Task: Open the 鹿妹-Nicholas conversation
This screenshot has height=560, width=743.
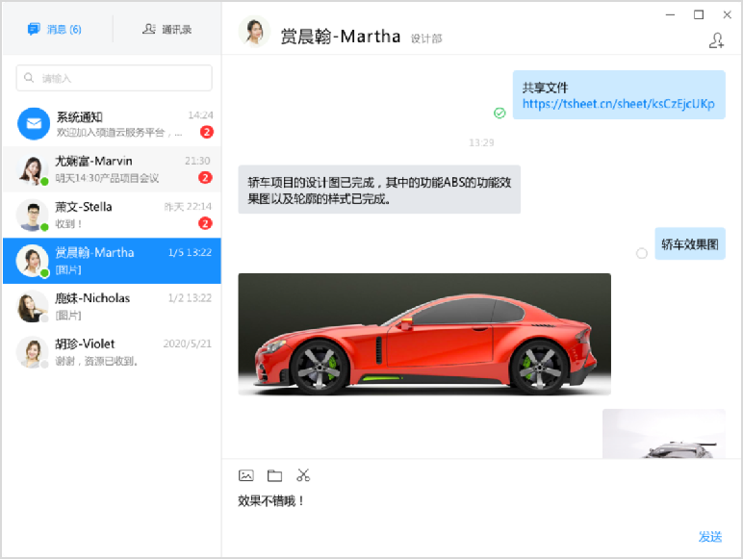Action: [111, 306]
